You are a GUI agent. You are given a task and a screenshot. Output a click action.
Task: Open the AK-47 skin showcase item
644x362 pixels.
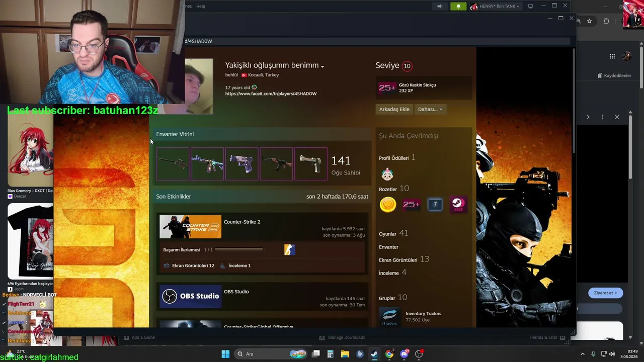[x=276, y=164]
